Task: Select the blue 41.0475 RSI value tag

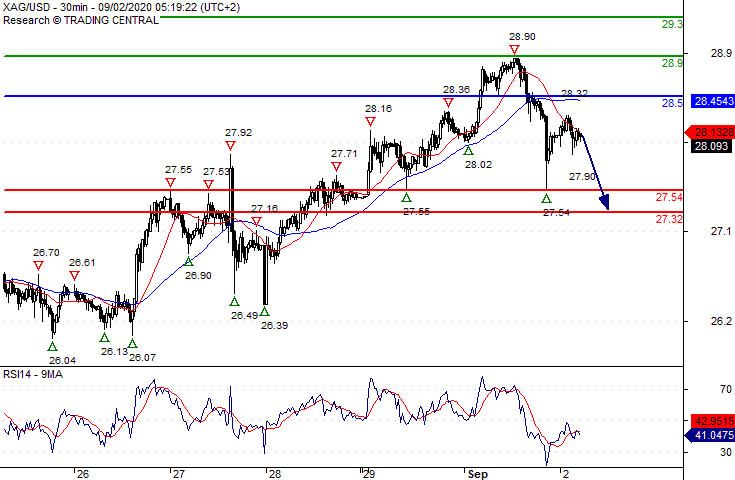Action: [711, 435]
